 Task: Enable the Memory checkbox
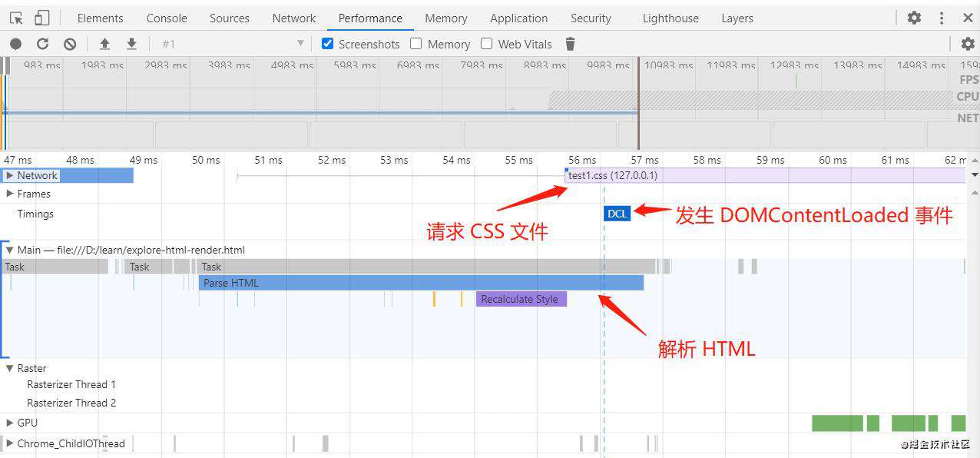416,44
